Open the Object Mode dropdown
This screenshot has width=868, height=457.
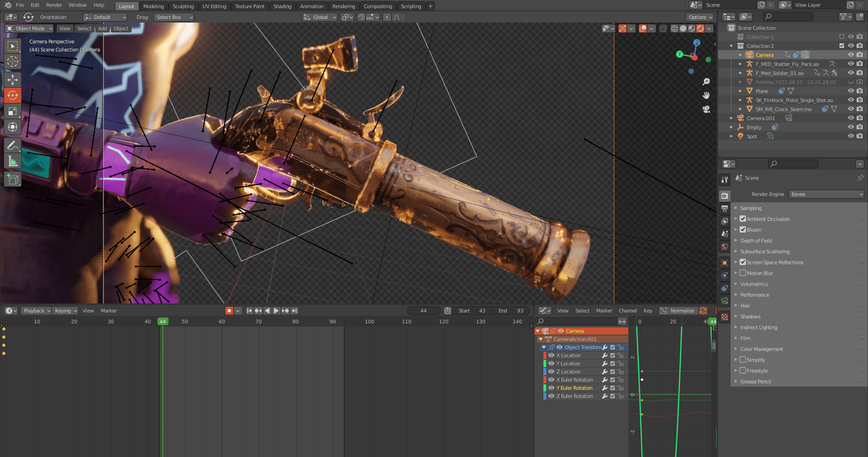click(29, 28)
